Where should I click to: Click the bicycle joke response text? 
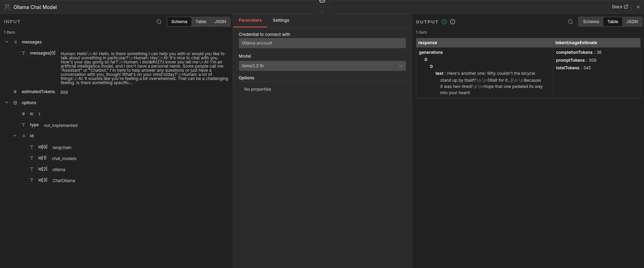point(491,83)
